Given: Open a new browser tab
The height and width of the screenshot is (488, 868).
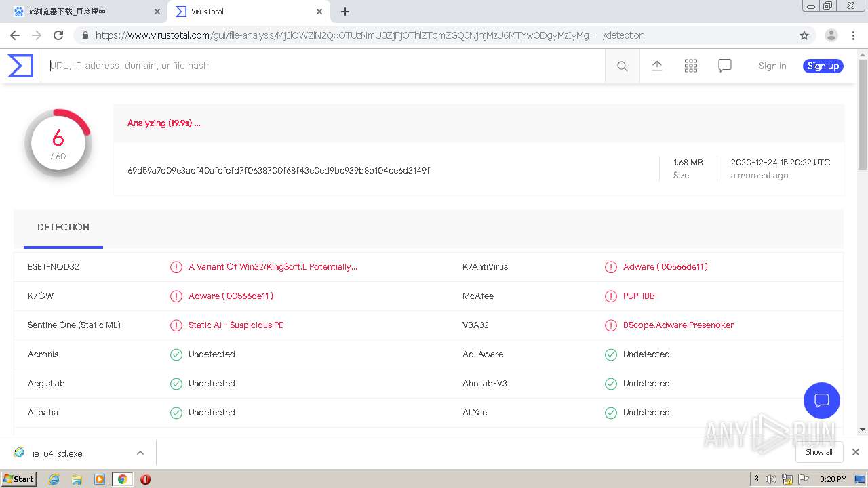Looking at the screenshot, I should tap(345, 12).
